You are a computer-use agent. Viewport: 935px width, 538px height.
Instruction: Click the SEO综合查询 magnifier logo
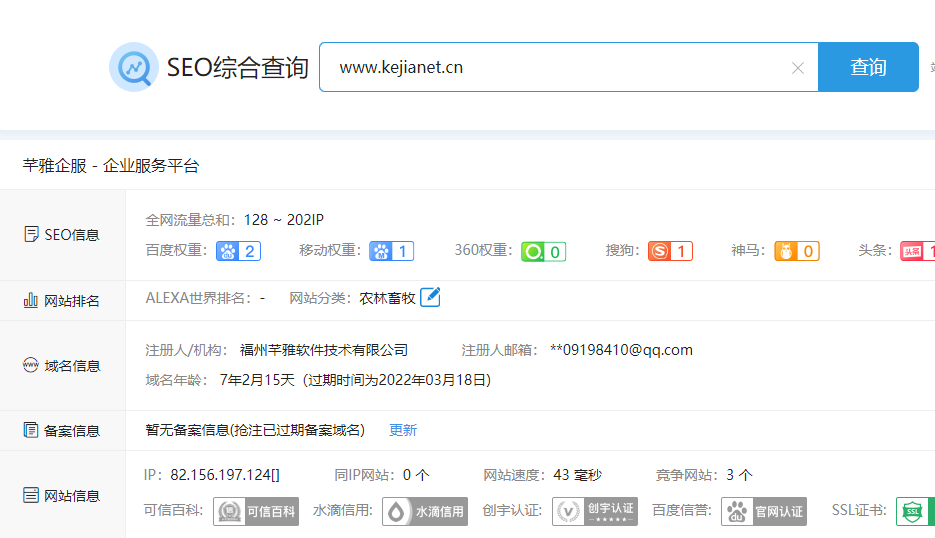pos(133,67)
